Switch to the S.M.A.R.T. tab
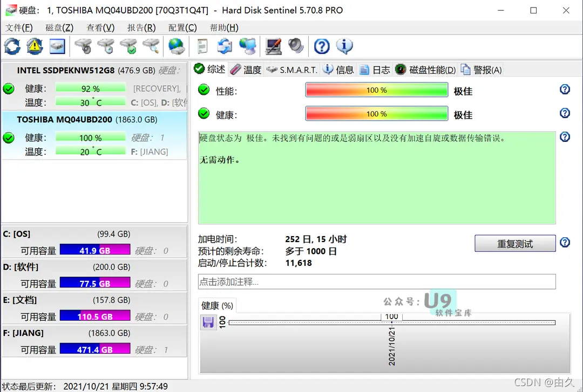This screenshot has width=583, height=392. pos(292,70)
